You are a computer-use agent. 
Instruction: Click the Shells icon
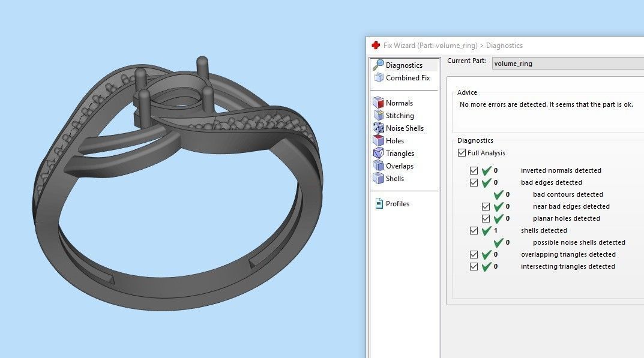pyautogui.click(x=378, y=178)
